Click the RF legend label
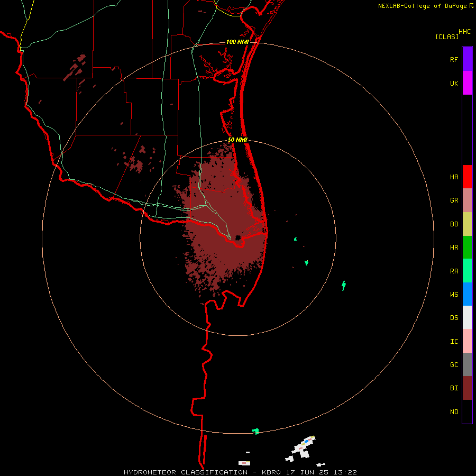476x476 pixels. click(454, 60)
